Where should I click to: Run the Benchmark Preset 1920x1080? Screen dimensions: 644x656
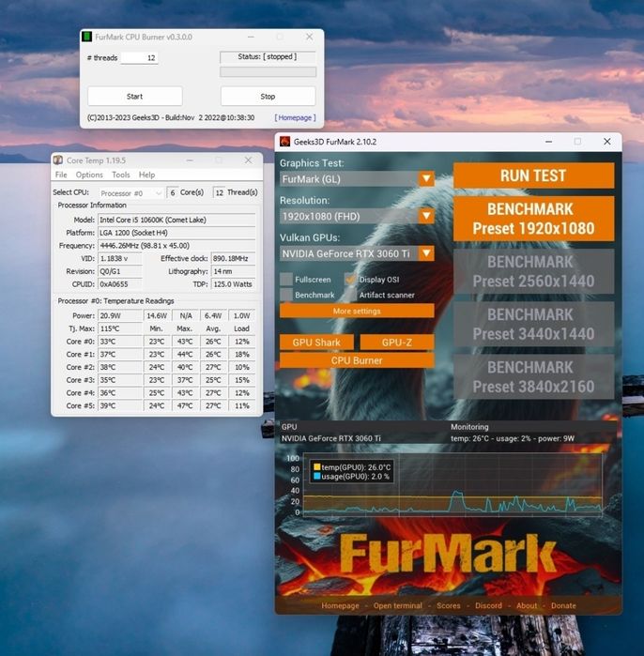(x=533, y=219)
